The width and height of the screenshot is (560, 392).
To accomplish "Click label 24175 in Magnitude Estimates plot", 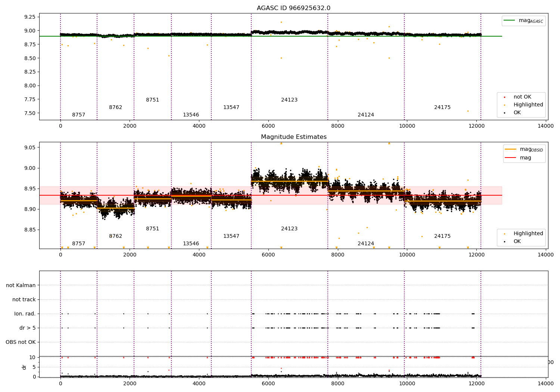I will (442, 236).
